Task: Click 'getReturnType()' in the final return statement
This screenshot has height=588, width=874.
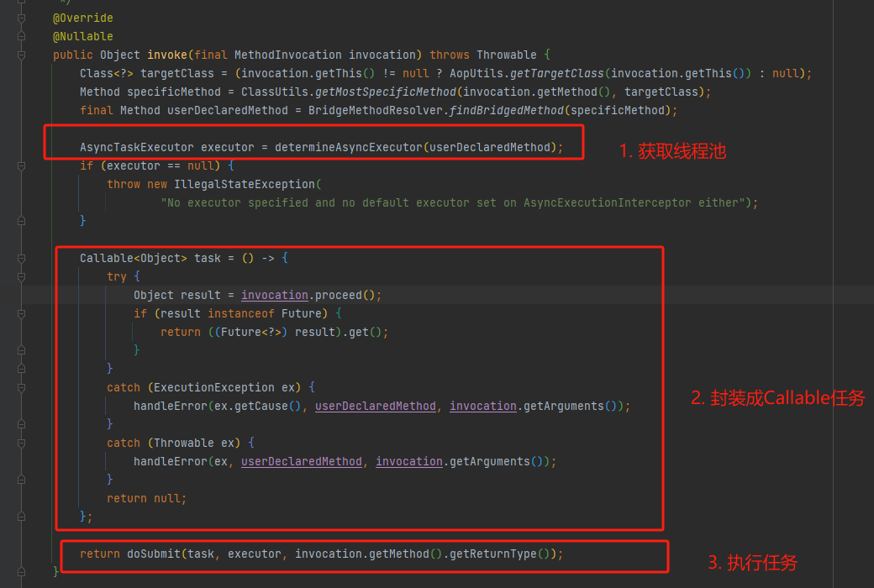Action: click(499, 554)
